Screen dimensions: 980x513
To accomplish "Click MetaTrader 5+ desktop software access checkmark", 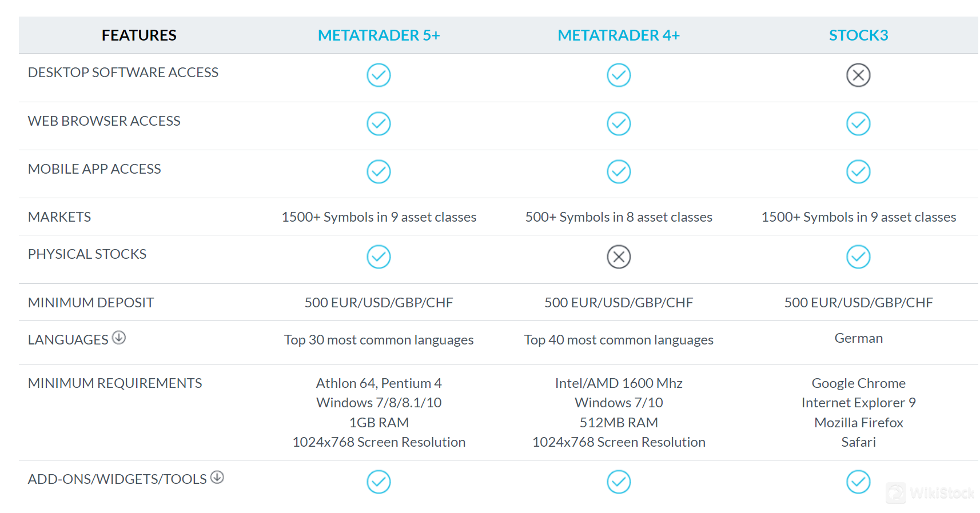I will [x=379, y=75].
